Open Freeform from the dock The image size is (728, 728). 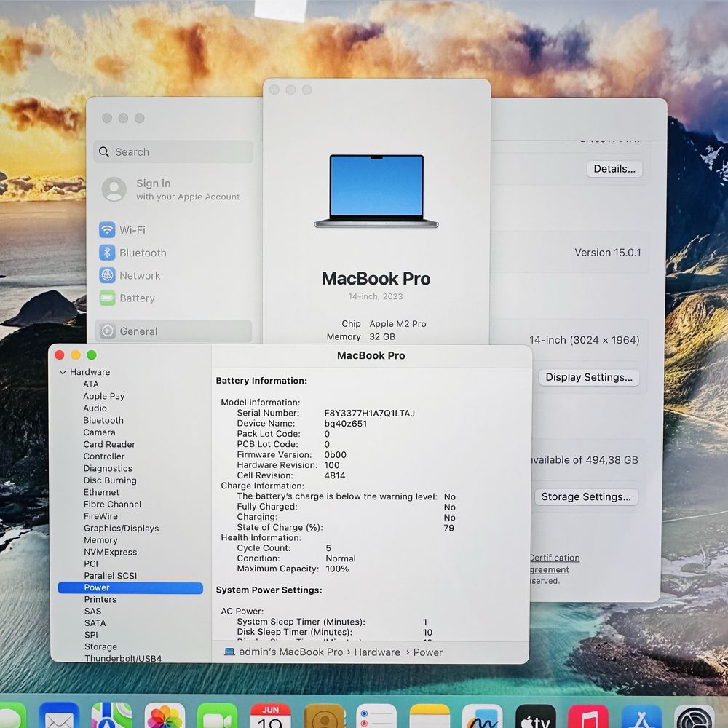coord(483,716)
